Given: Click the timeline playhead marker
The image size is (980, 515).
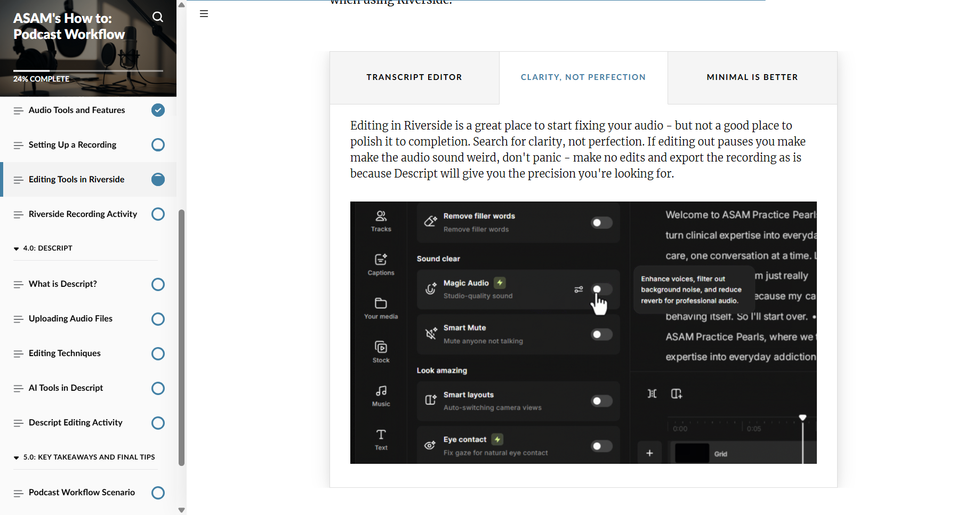Looking at the screenshot, I should 802,418.
